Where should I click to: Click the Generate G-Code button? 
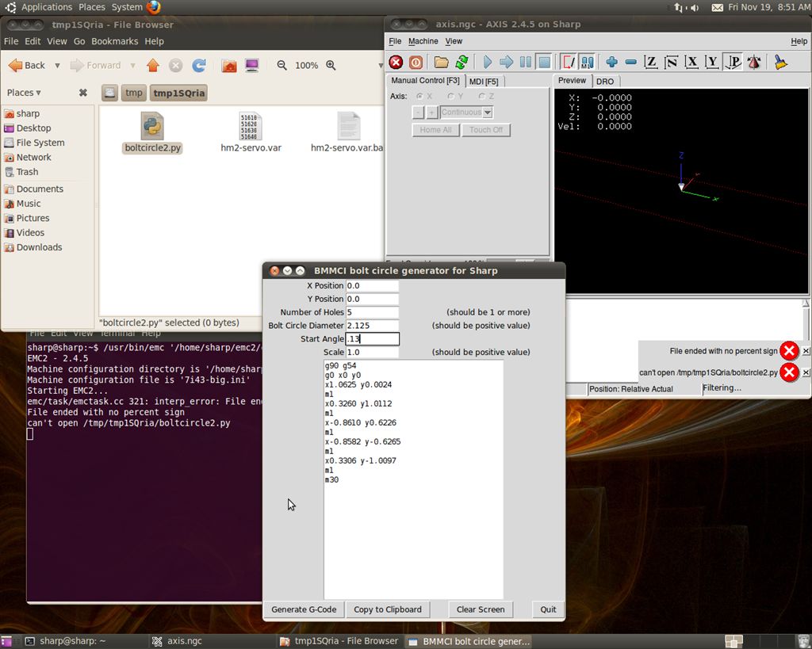tap(304, 609)
